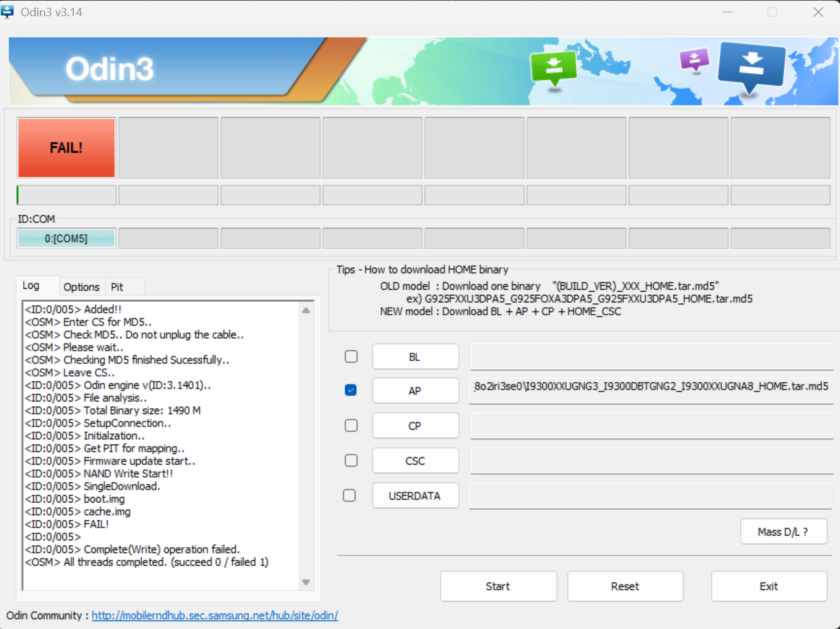Viewport: 840px width, 629px height.
Task: Click log line 'Firmware update start..'
Action: pyautogui.click(x=110, y=461)
